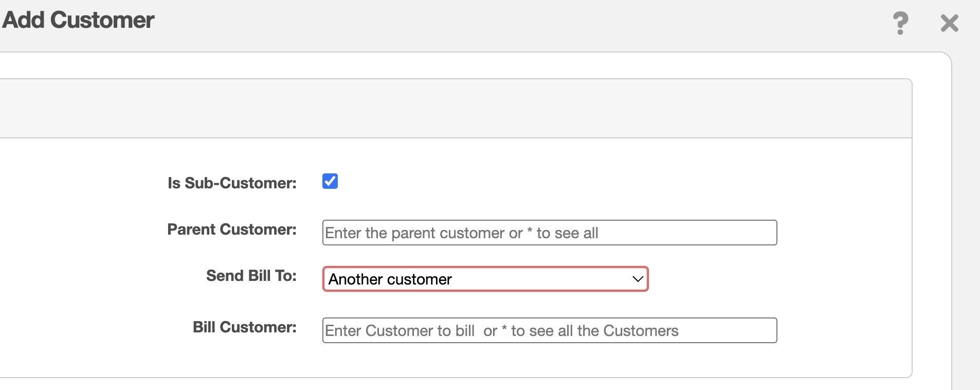Click the "Is Sub-Customer:" label
The image size is (980, 390).
point(232,183)
